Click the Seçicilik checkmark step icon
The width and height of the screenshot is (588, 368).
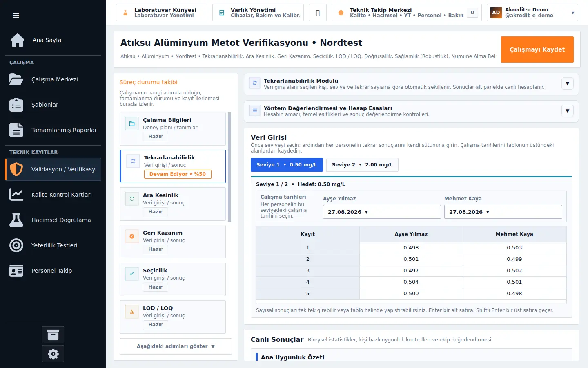point(132,274)
